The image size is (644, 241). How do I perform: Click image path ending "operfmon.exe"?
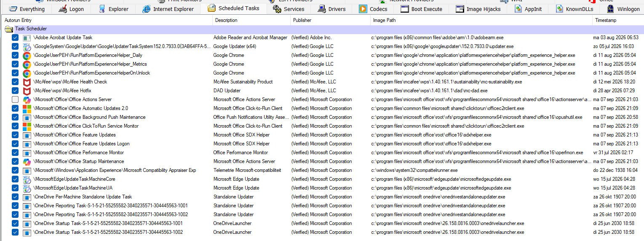(477, 153)
